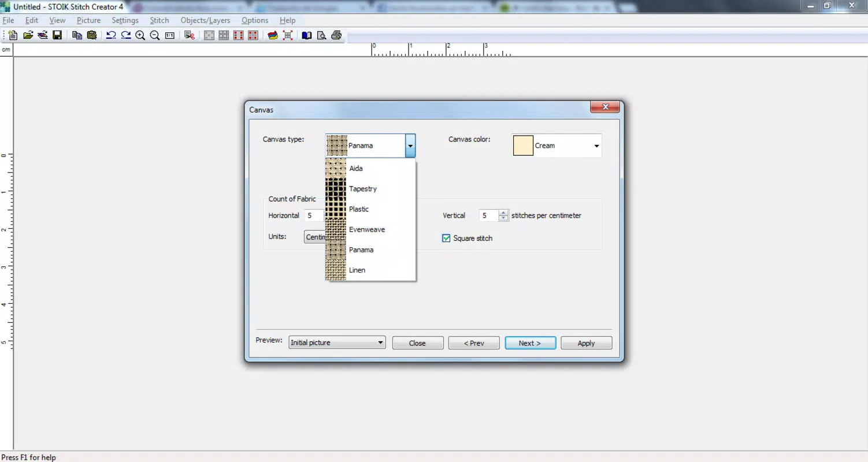Click the Paste clipboard toolbar icon
Image resolution: width=868 pixels, height=462 pixels.
pos(91,35)
